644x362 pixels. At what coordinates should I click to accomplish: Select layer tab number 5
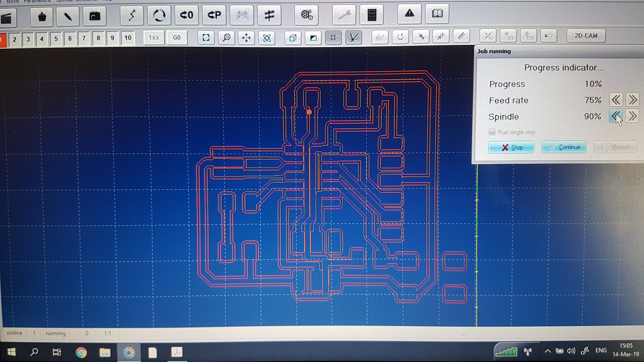click(56, 39)
